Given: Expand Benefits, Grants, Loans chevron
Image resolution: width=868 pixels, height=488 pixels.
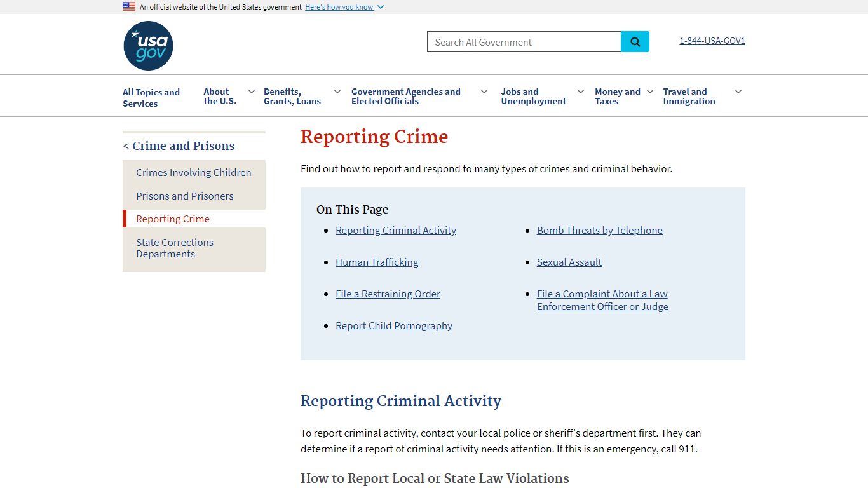Looking at the screenshot, I should tap(337, 91).
